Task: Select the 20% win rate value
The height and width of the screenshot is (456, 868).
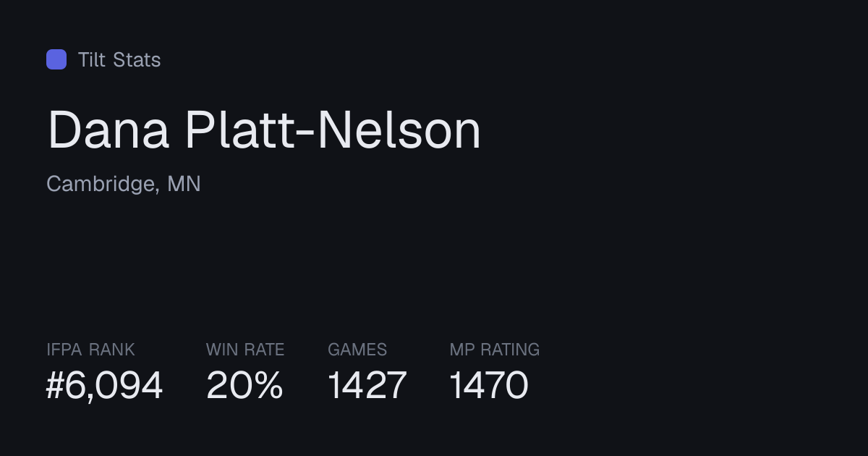Action: [244, 385]
